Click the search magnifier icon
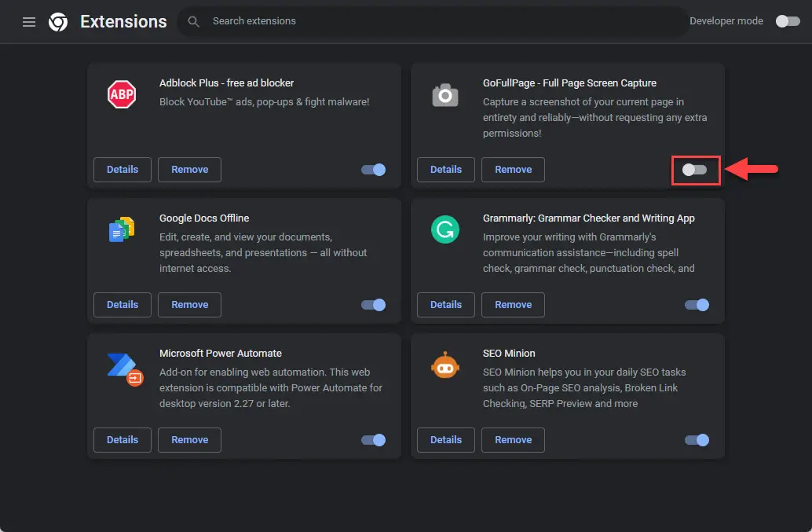The height and width of the screenshot is (532, 812). [193, 21]
